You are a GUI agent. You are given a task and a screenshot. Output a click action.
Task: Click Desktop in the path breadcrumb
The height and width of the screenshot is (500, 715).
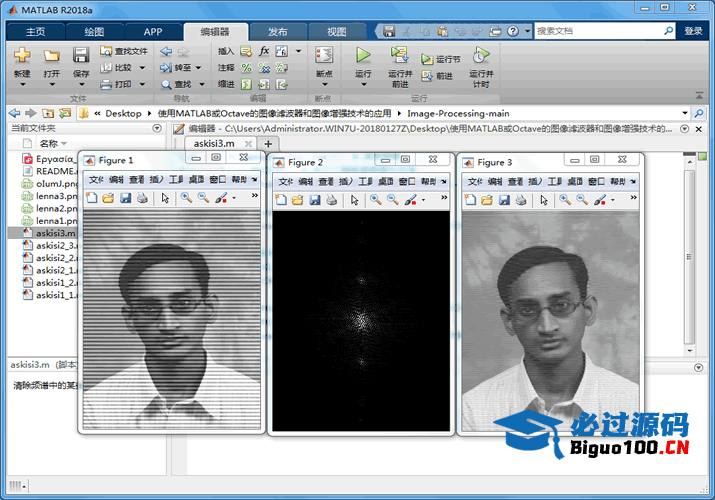click(123, 113)
